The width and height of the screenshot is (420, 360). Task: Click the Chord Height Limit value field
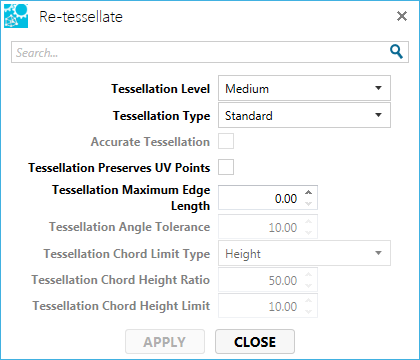tap(261, 306)
